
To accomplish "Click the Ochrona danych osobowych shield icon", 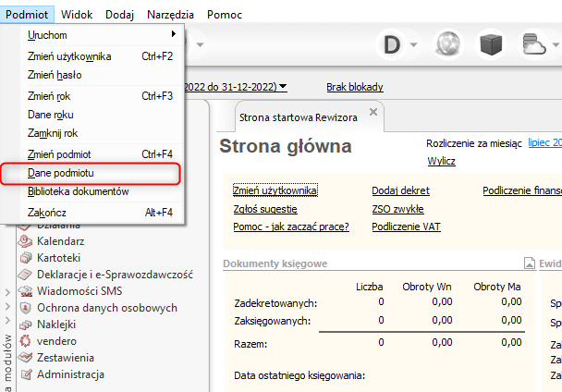I will pyautogui.click(x=25, y=308).
